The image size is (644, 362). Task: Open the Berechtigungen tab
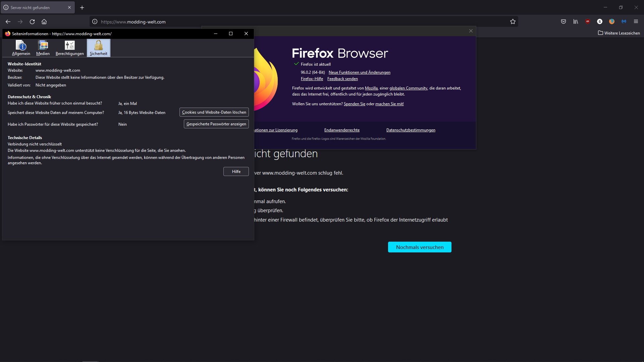click(x=70, y=48)
